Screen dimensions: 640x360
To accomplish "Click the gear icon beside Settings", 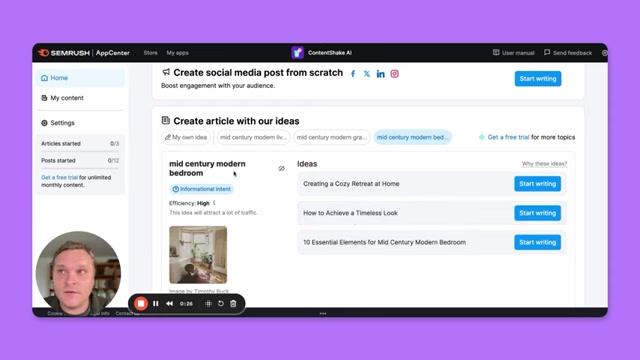I will [44, 123].
